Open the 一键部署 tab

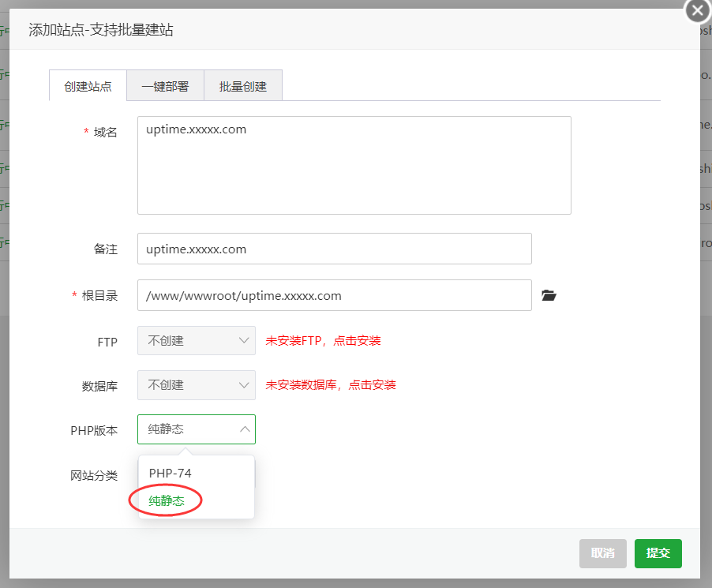[x=165, y=86]
